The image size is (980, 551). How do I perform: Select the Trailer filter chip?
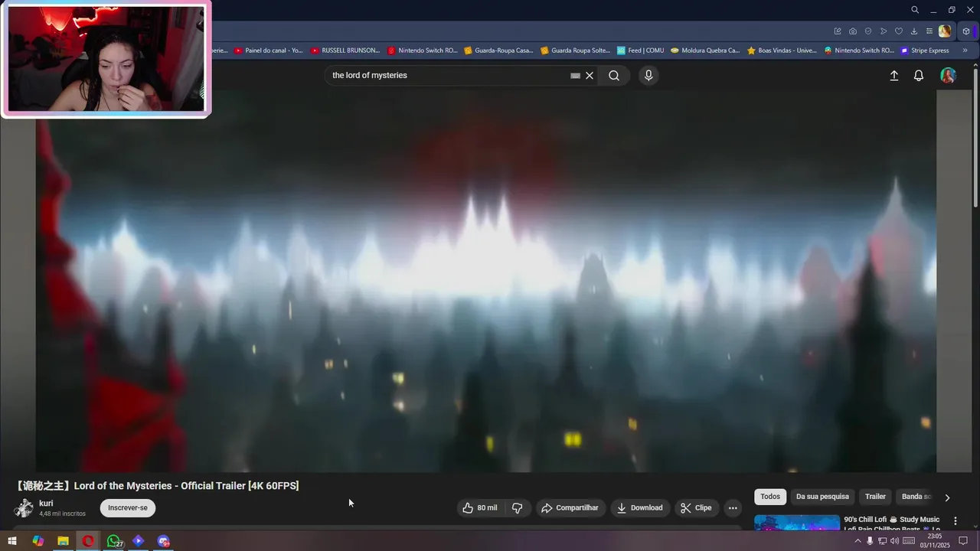pyautogui.click(x=875, y=497)
